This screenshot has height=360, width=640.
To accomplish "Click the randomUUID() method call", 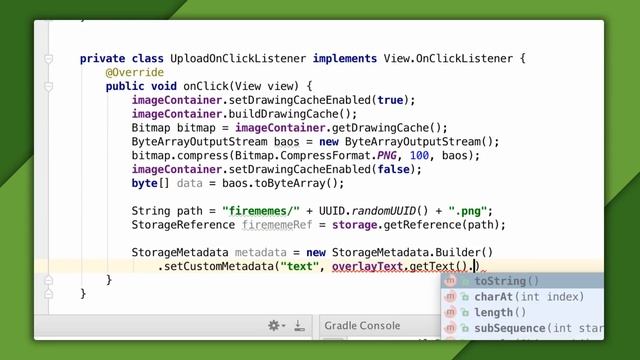I will 390,211.
